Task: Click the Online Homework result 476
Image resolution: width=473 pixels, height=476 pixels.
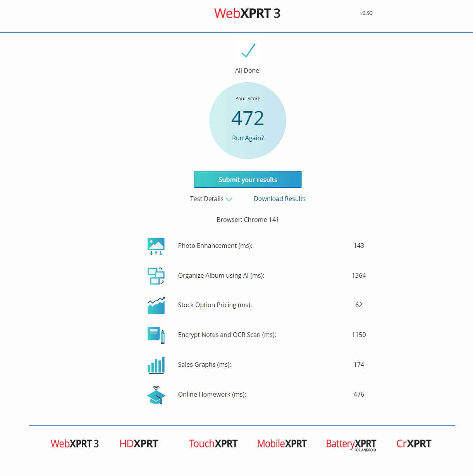Action: coord(359,394)
